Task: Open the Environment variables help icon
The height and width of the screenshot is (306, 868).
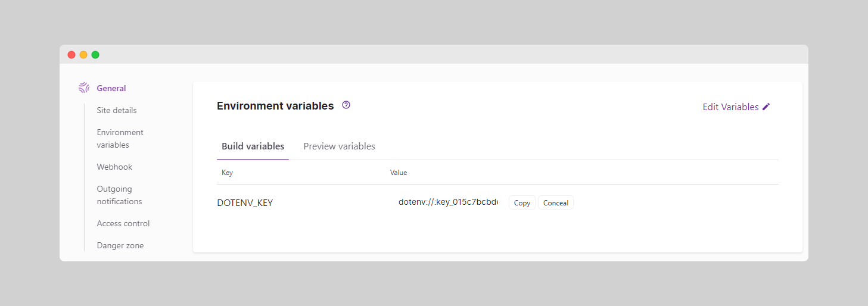Action: [346, 105]
